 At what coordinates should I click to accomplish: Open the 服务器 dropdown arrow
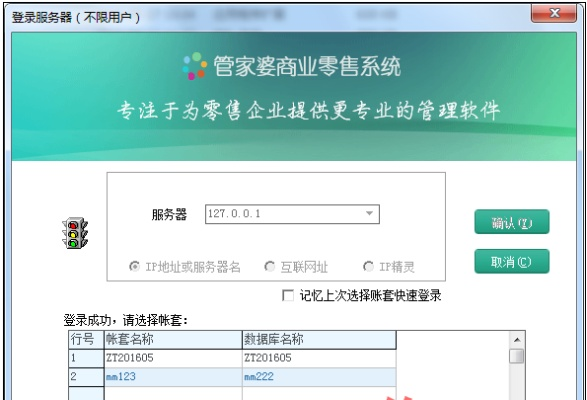[x=369, y=213]
